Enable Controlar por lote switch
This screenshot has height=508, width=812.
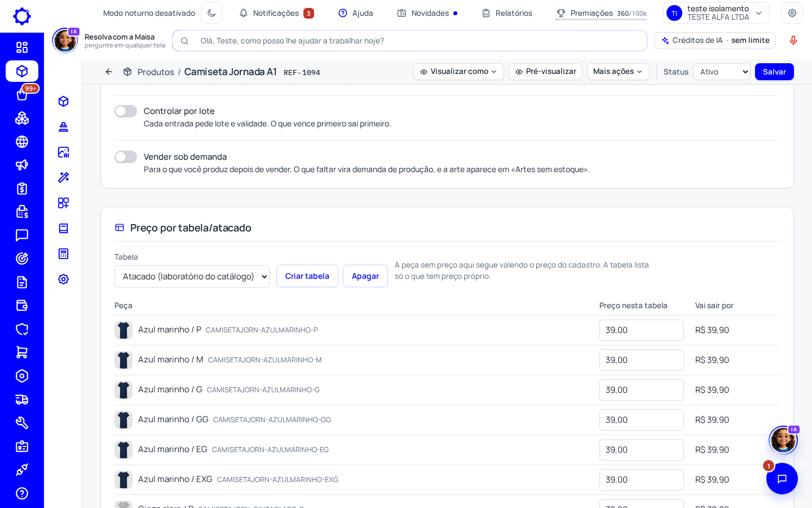[126, 111]
